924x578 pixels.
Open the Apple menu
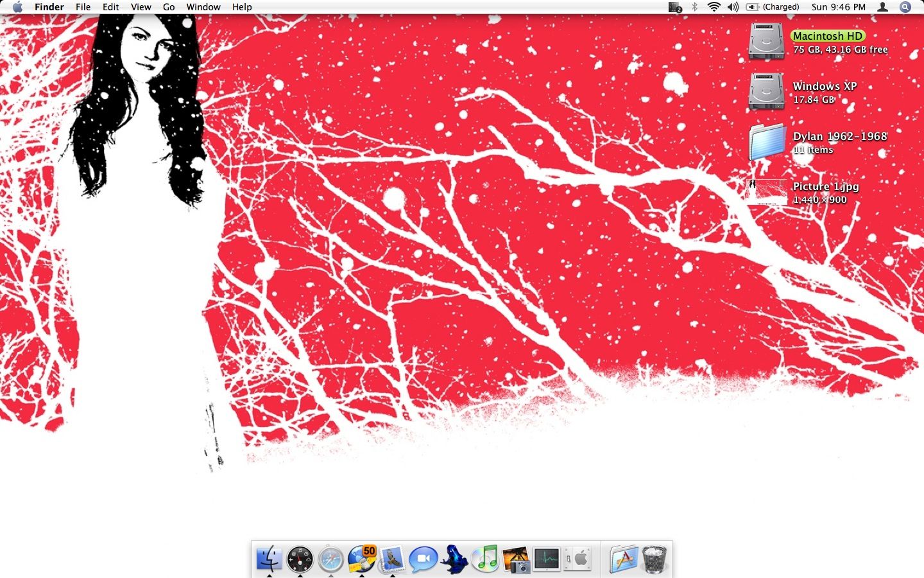click(17, 7)
